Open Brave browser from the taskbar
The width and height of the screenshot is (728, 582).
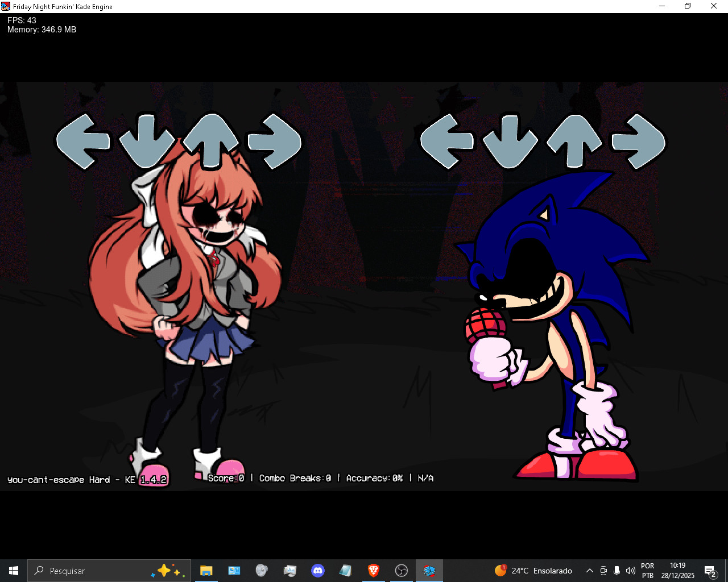373,570
